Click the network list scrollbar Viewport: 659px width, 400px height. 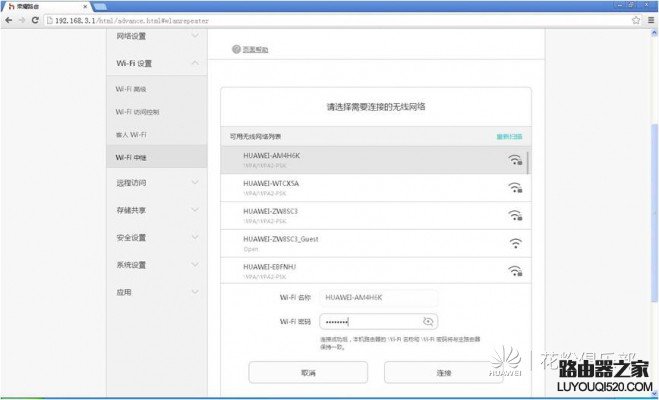[528, 163]
